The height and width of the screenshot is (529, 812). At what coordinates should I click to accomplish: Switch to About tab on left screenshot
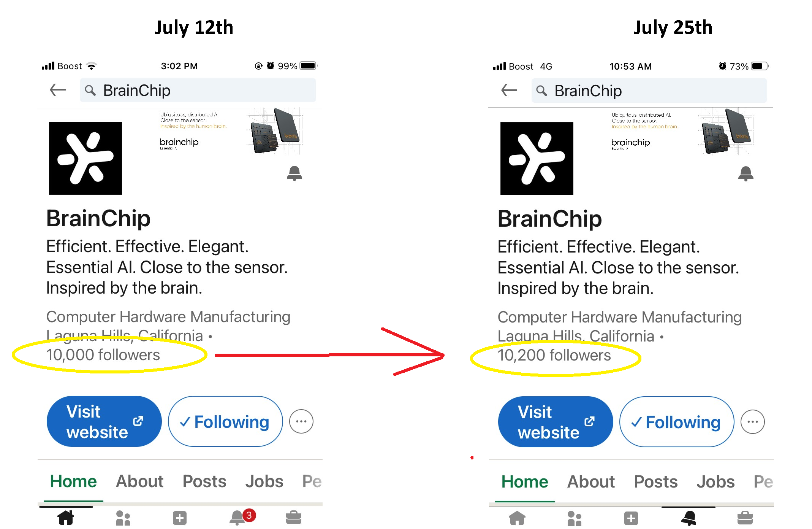click(139, 481)
